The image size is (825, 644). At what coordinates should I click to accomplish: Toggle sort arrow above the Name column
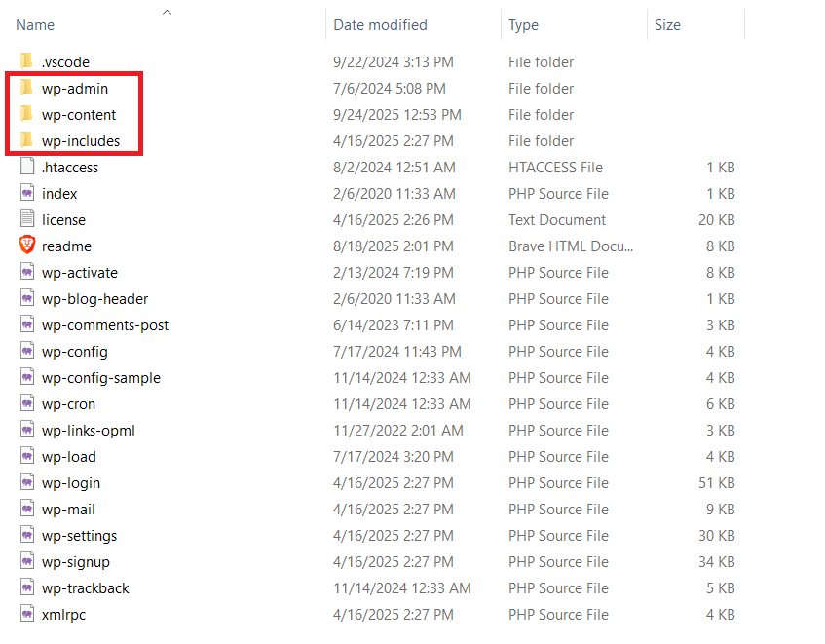point(167,12)
